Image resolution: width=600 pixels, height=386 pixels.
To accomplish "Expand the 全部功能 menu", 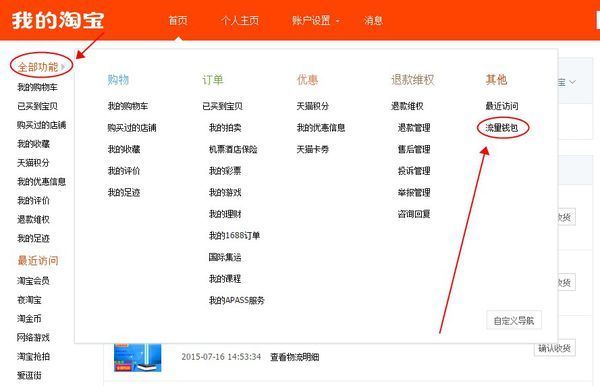I will point(41,67).
